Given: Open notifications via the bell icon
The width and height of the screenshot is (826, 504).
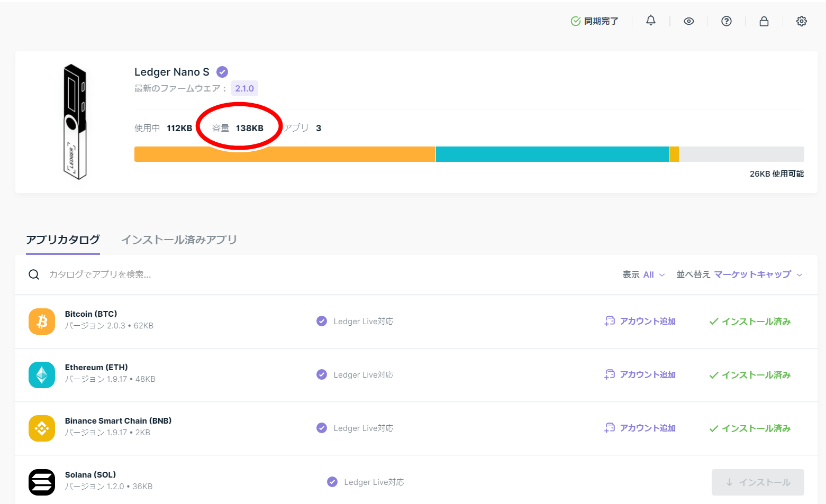Looking at the screenshot, I should [650, 21].
